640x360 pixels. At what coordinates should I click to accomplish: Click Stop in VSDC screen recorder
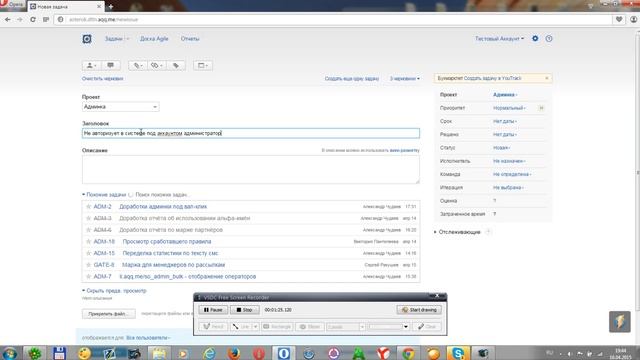(244, 310)
